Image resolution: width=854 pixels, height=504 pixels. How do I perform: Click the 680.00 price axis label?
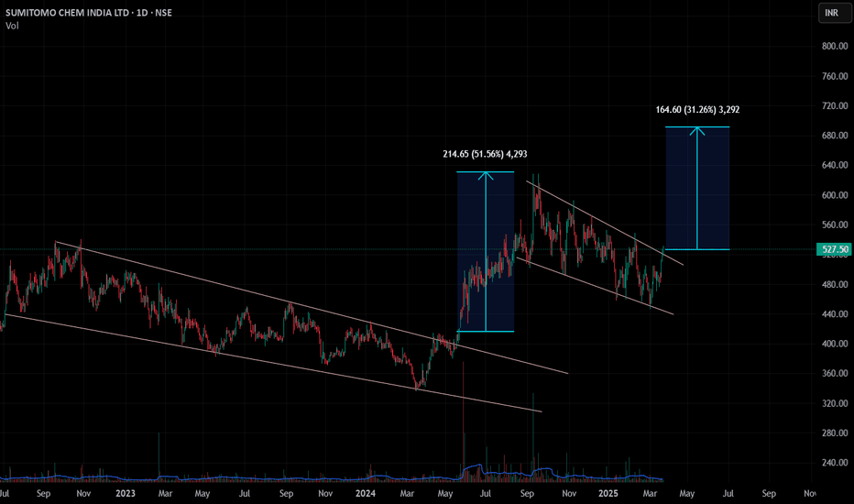click(x=835, y=135)
